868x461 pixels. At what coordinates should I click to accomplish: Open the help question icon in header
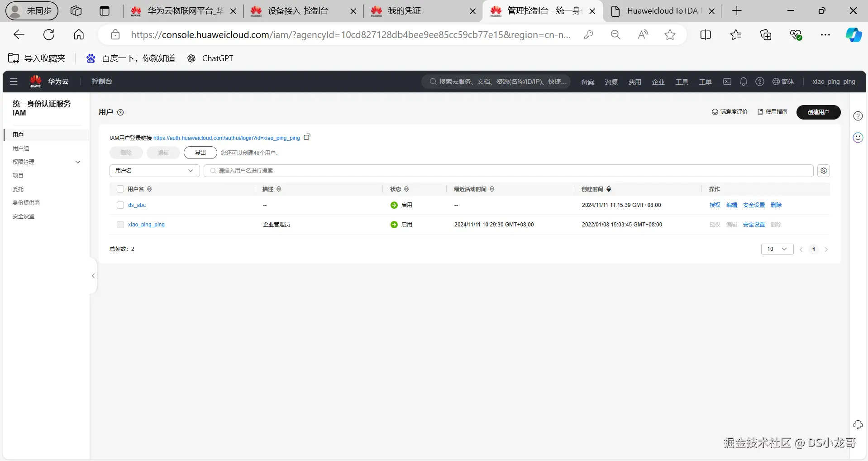tap(760, 82)
